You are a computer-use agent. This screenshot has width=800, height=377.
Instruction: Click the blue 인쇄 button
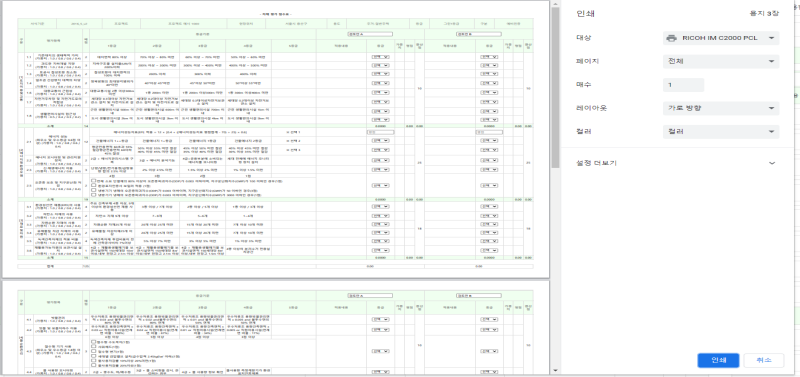(718, 360)
